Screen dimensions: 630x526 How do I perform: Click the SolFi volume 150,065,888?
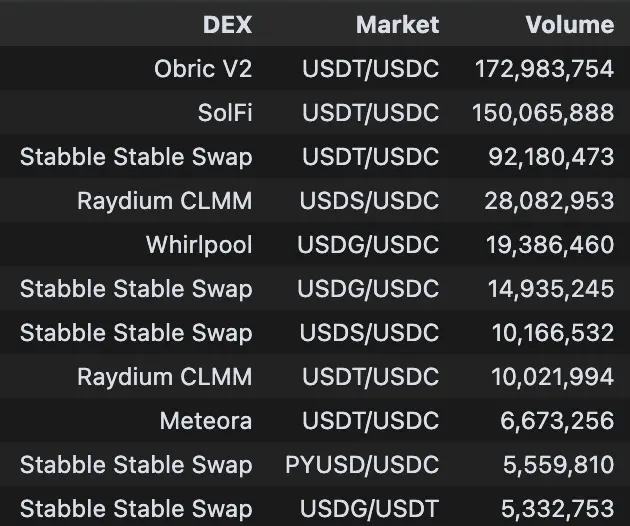point(543,113)
